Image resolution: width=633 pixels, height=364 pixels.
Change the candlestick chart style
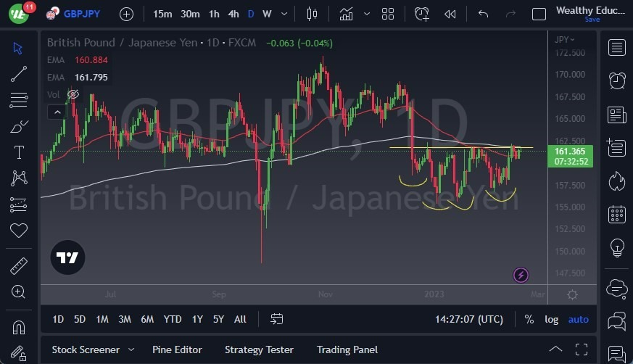click(x=312, y=14)
